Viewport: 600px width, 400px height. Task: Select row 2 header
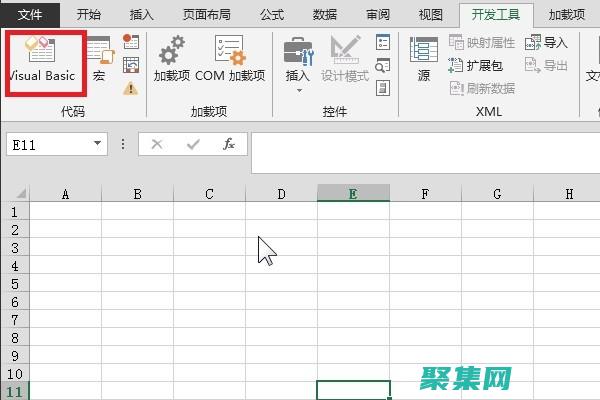point(15,229)
